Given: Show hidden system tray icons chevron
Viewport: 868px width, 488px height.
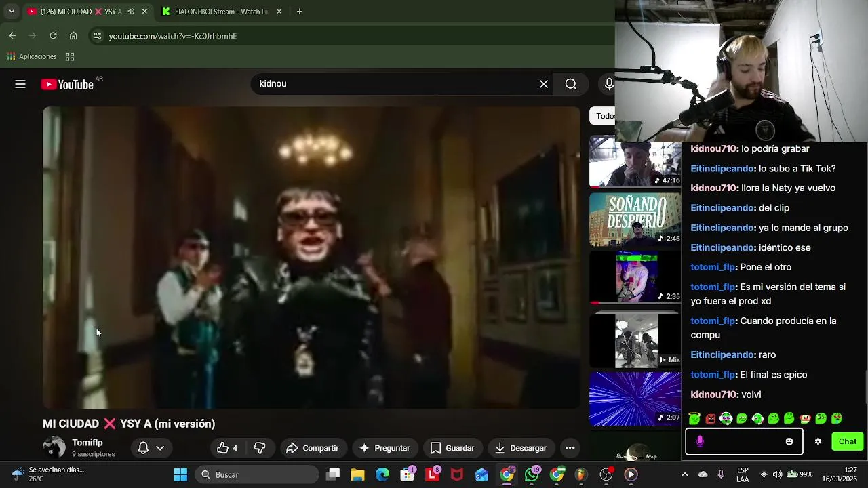Looking at the screenshot, I should click(684, 474).
